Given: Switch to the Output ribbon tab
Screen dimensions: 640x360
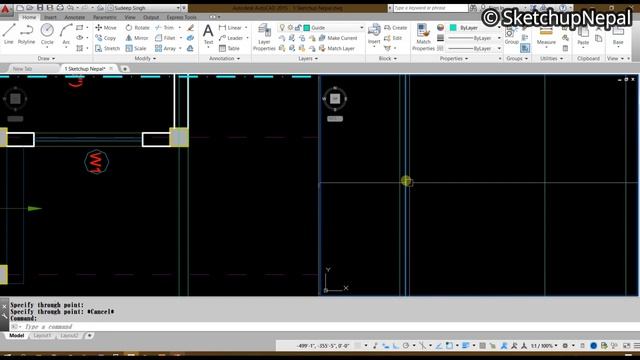Looking at the screenshot, I should pos(151,17).
